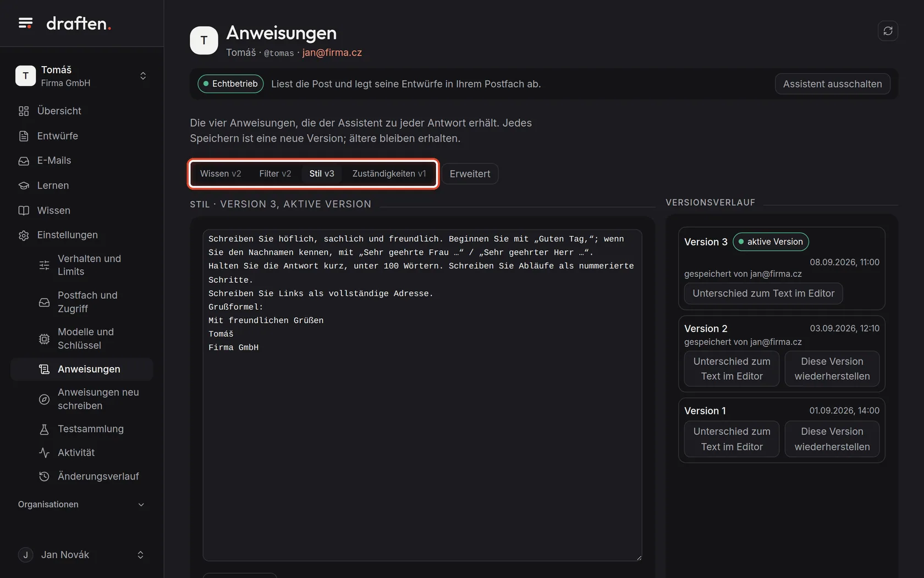
Task: Show Version 2 difference to editor text
Action: [x=732, y=369]
